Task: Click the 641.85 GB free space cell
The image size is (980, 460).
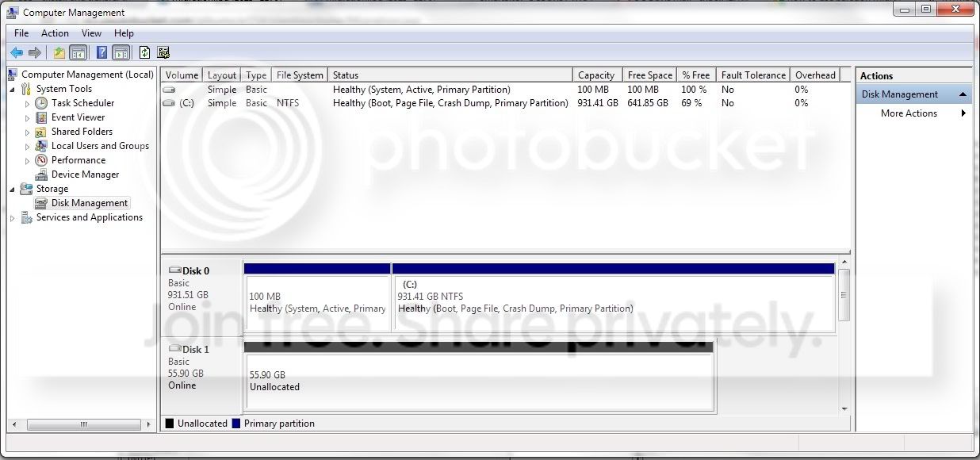Action: click(648, 103)
